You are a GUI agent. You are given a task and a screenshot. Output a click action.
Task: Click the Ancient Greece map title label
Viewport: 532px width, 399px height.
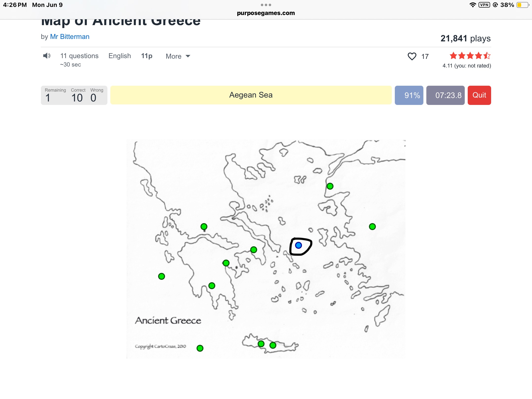tap(168, 320)
